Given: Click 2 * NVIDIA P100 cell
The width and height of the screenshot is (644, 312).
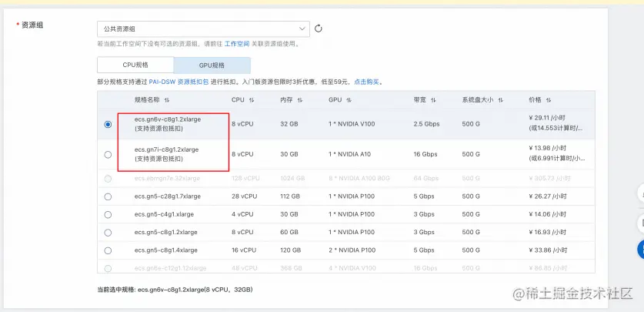Looking at the screenshot, I should tap(352, 250).
